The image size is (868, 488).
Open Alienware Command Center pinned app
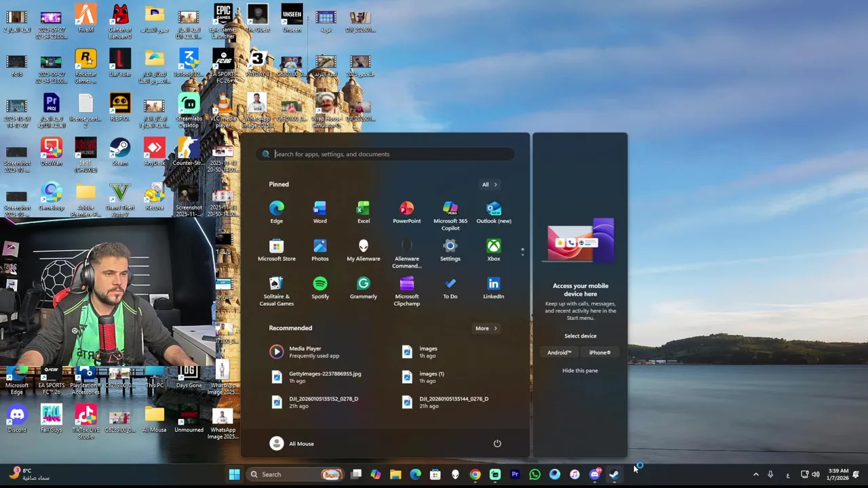407,253
